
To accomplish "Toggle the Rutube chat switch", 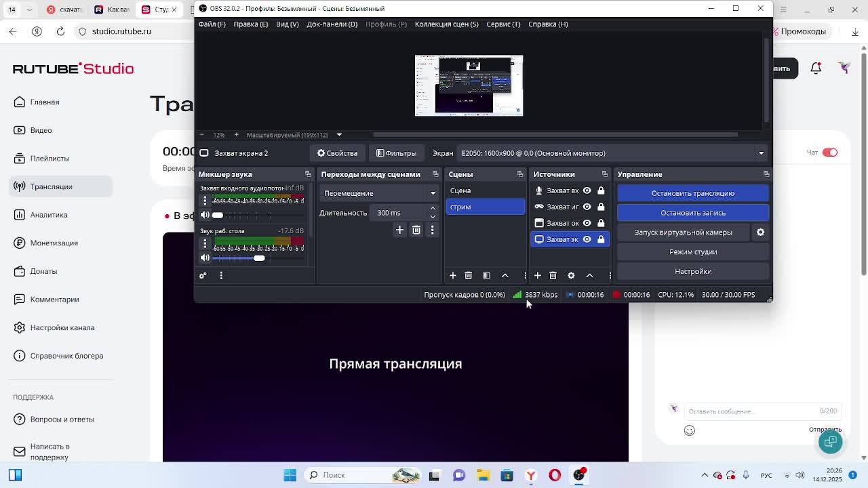I will click(x=830, y=152).
